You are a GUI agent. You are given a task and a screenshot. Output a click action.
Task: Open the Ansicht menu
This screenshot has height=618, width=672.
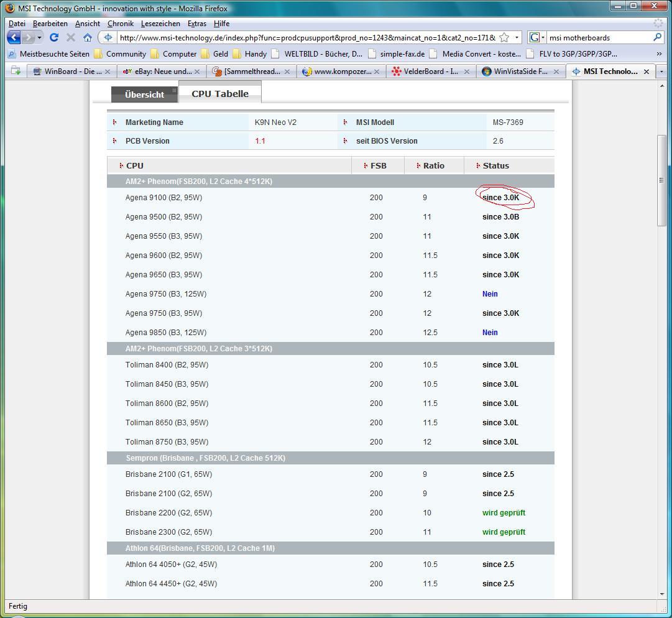[x=88, y=24]
